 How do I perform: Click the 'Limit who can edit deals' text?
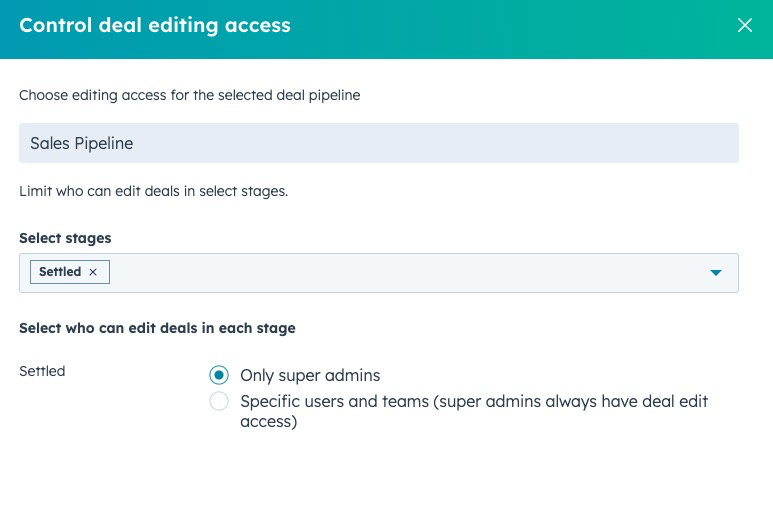click(153, 190)
